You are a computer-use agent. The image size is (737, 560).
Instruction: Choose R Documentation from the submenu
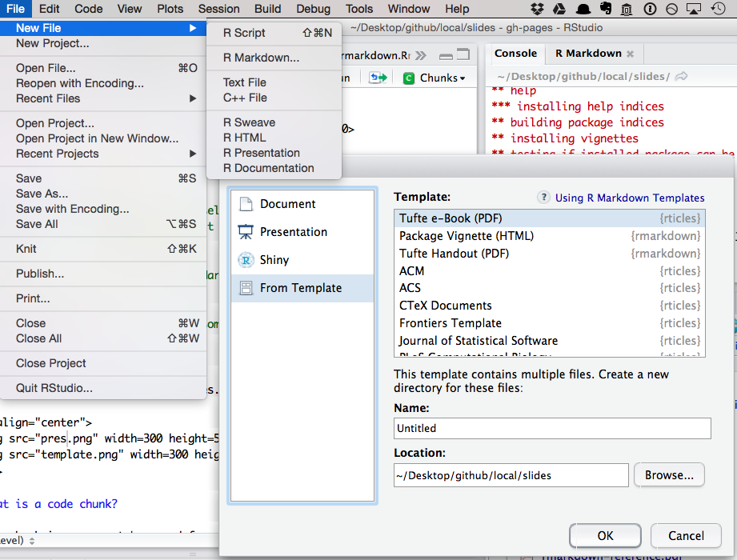pyautogui.click(x=274, y=168)
